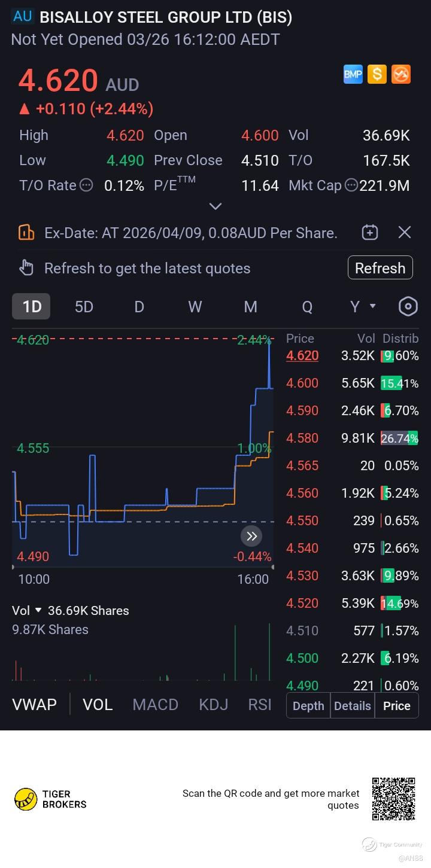
Task: Select the RSI indicator
Action: tap(260, 705)
